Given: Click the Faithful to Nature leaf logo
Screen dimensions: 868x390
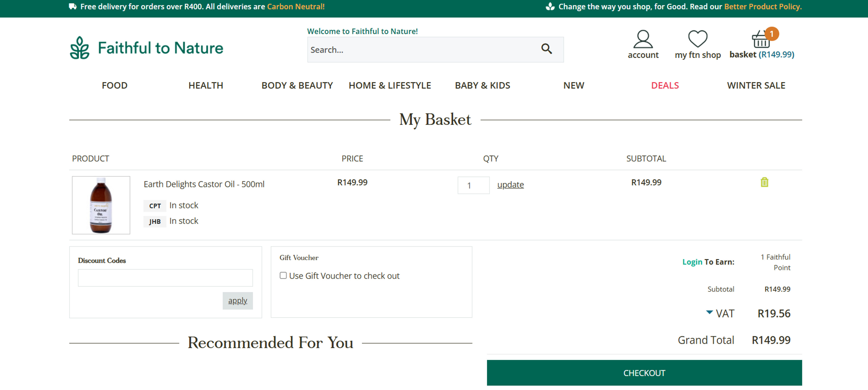Looking at the screenshot, I should [80, 48].
